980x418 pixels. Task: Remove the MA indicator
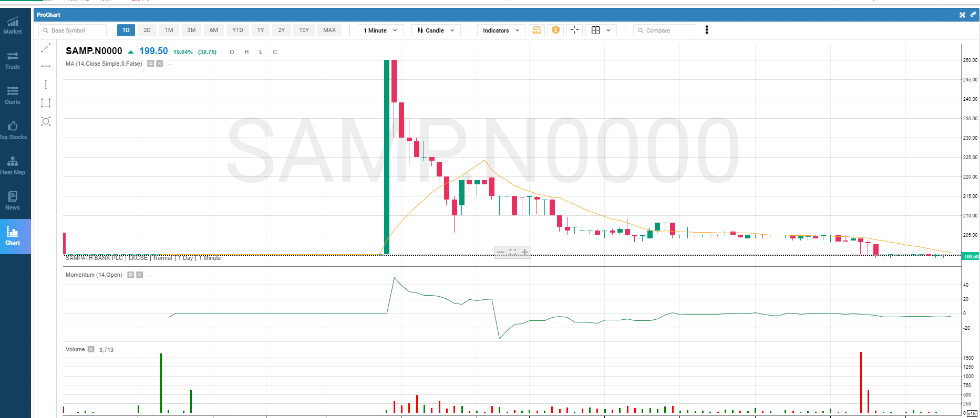pos(160,64)
